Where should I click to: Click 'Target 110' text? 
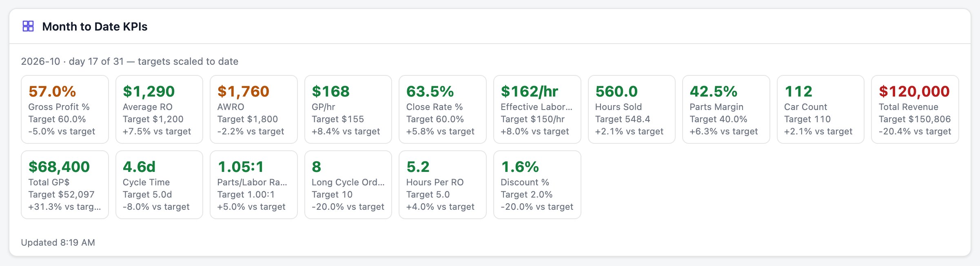click(807, 119)
